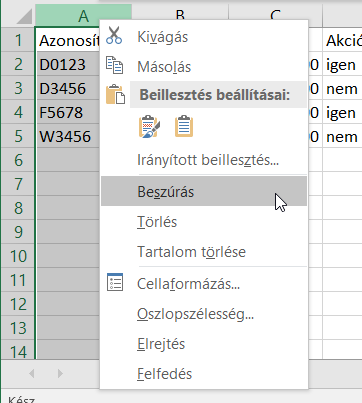The width and height of the screenshot is (362, 403).
Task: Choose paste with formatting brush icon
Action: point(149,126)
